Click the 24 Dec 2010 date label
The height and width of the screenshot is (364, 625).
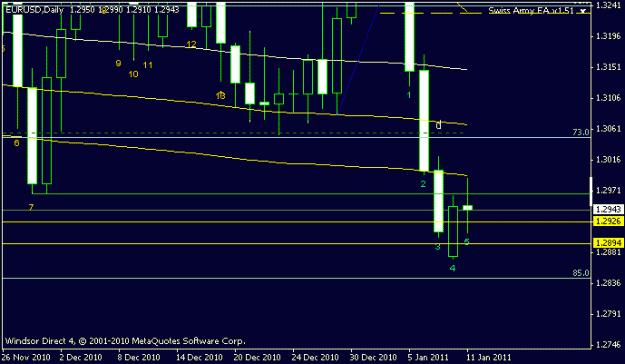pos(315,357)
